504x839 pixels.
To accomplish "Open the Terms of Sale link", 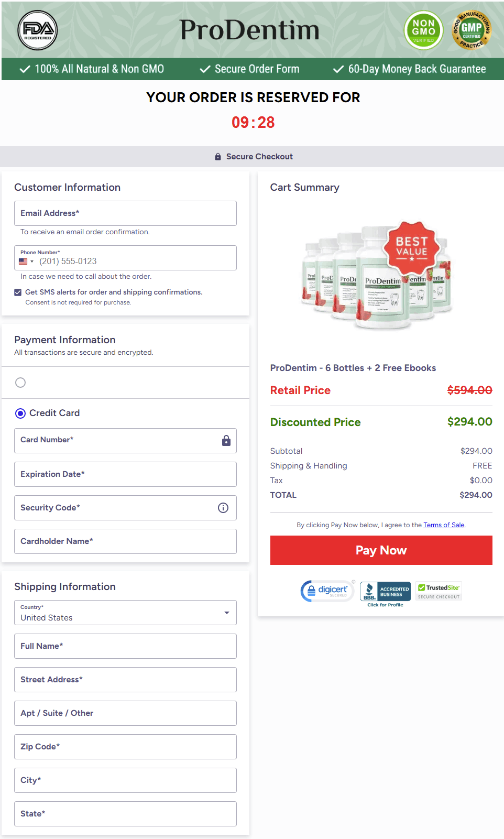I will coord(444,525).
